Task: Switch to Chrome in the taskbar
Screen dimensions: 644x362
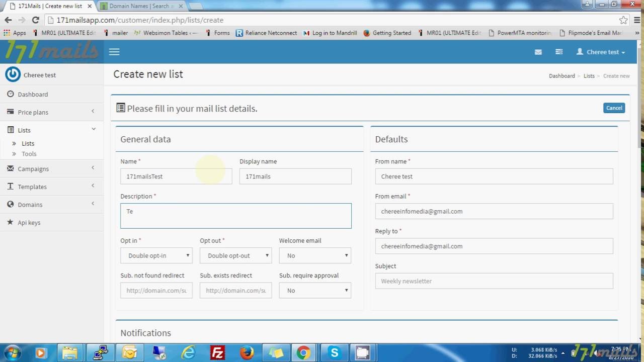Action: [303, 352]
